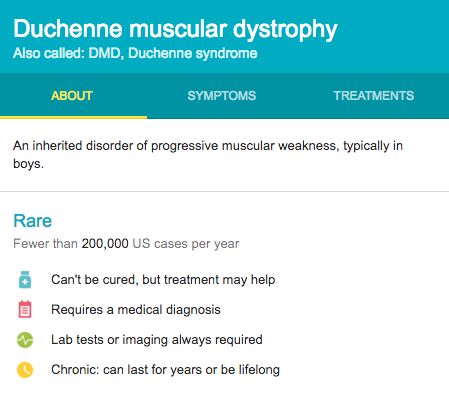Click 'Duchenne syndrome' alternate name
This screenshot has height=393, width=449.
[193, 53]
